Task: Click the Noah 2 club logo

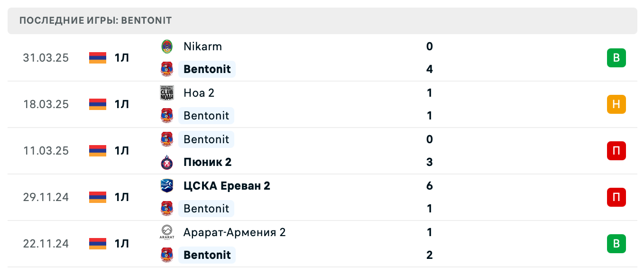Action: click(x=167, y=93)
